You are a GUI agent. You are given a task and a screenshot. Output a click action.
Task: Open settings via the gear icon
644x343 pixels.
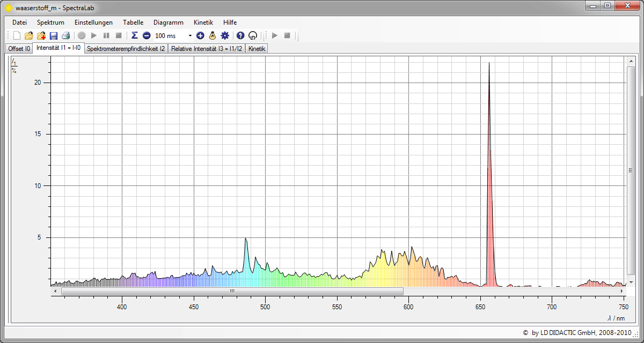pos(225,35)
